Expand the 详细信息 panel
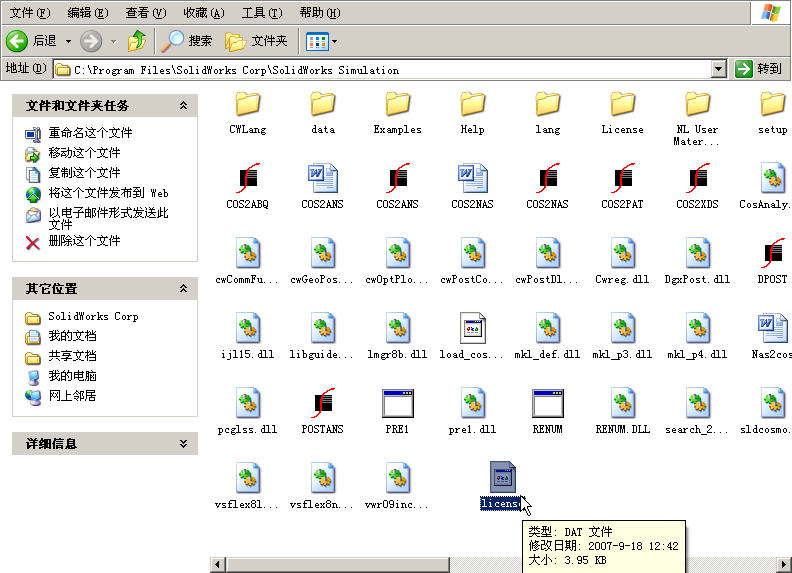Screen dimensions: 792x573 click(183, 444)
